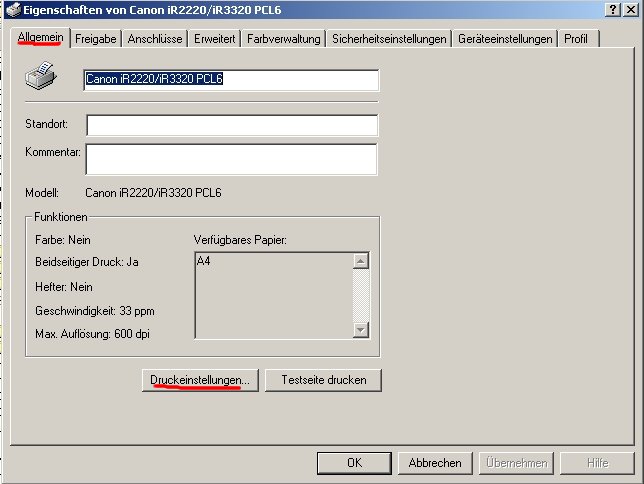This screenshot has height=484, width=644.
Task: Click the printer name input field
Action: tap(231, 80)
